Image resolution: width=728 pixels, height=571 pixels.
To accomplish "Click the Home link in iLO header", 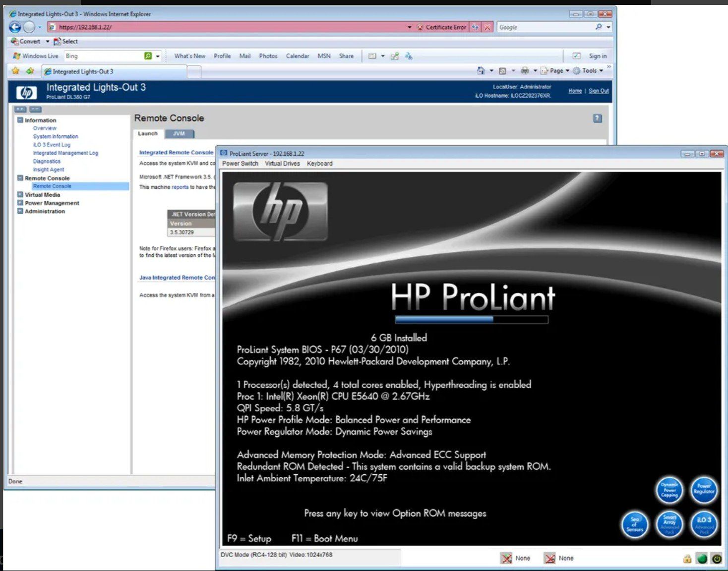I will (575, 91).
